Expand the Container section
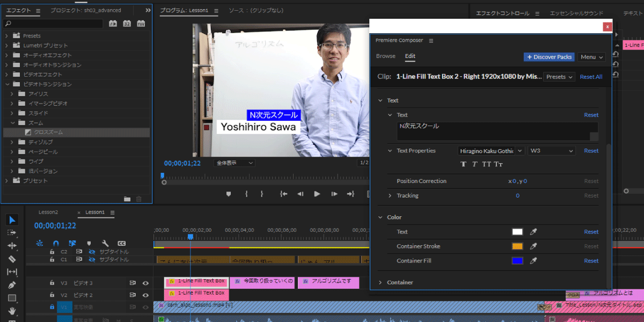644x322 pixels. click(380, 282)
